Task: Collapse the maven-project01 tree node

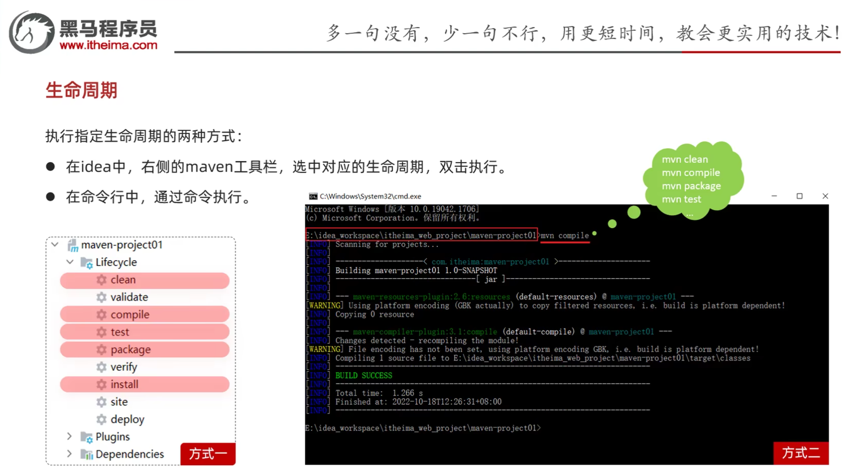Action: pos(55,245)
